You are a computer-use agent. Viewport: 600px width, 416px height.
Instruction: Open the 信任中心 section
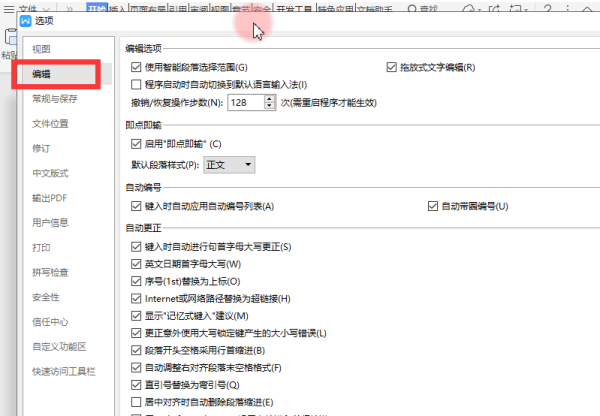pyautogui.click(x=50, y=322)
